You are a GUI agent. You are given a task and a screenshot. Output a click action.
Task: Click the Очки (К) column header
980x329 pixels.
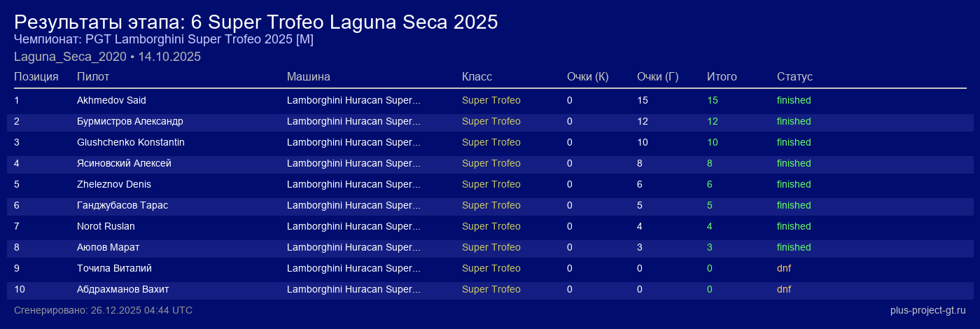587,76
